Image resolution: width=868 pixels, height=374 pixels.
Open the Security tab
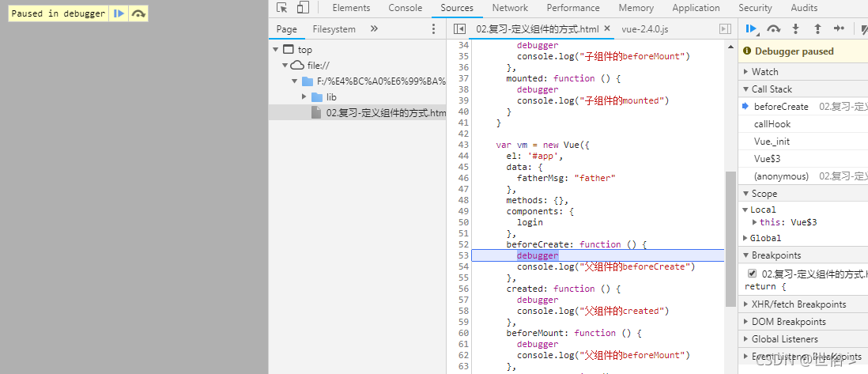[755, 8]
